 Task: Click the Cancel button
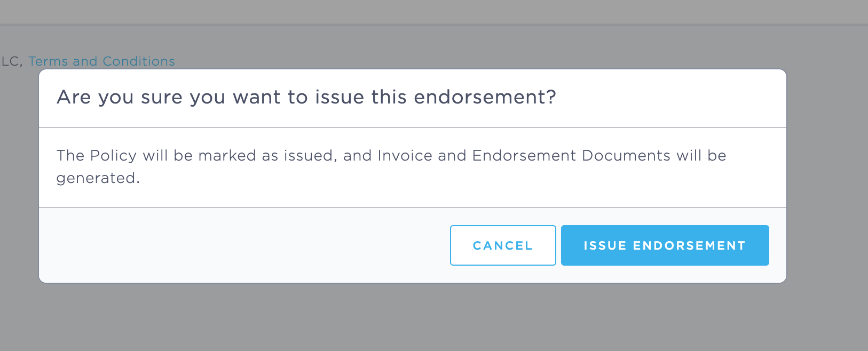[x=503, y=245]
